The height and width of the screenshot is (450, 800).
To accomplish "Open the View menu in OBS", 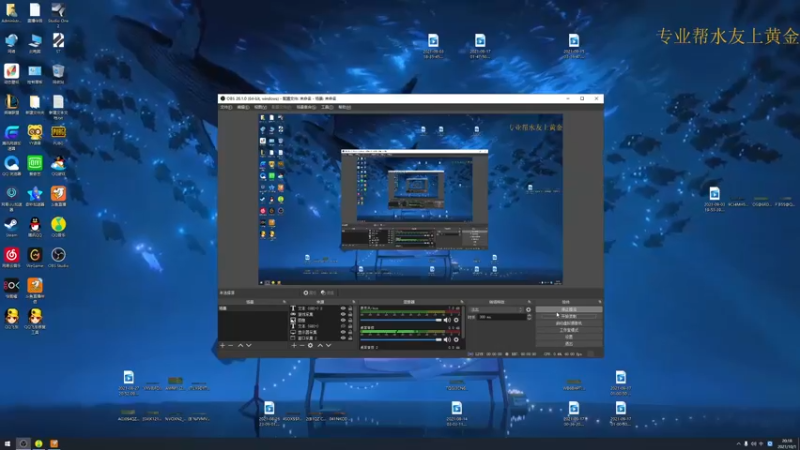I will tap(260, 107).
